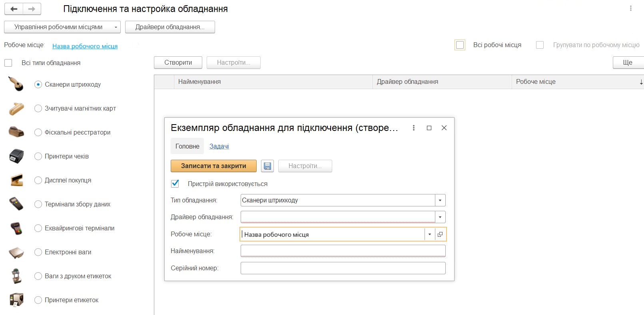Click the acquiring terminal icon

16,228
